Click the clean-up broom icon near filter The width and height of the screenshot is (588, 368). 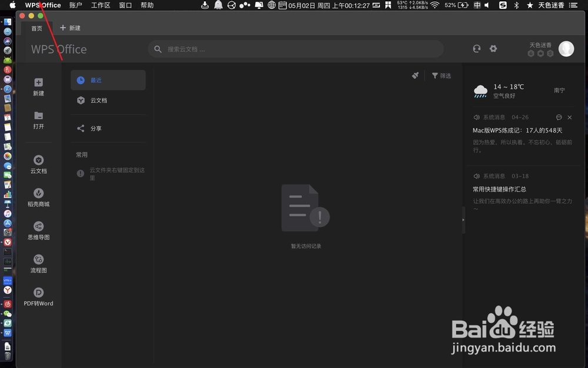tap(415, 75)
